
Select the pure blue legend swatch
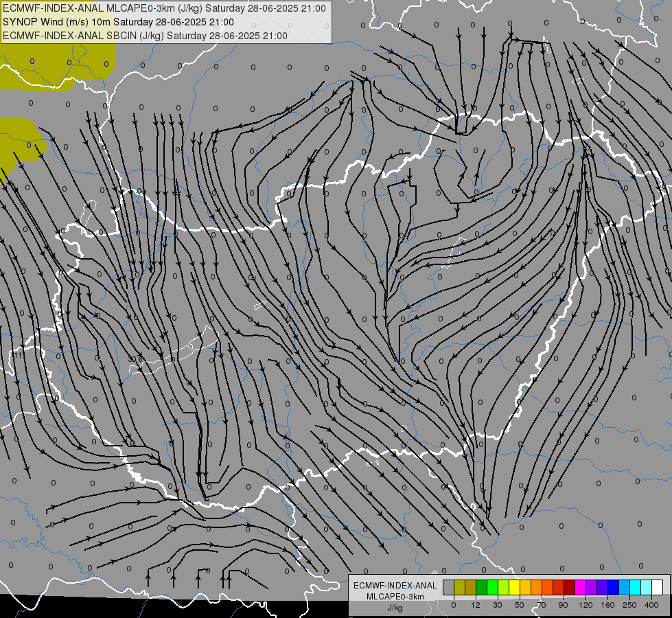point(614,587)
